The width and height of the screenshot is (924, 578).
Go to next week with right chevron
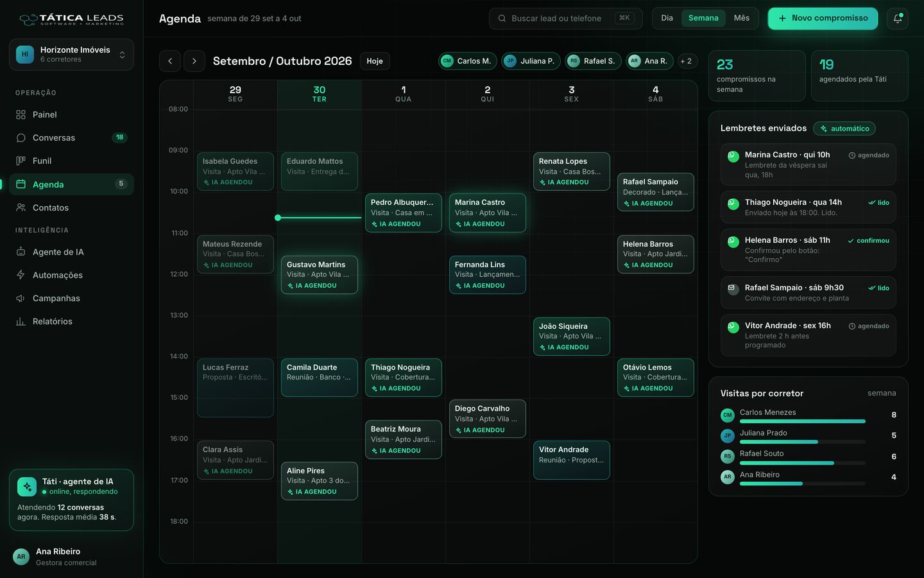pos(194,61)
